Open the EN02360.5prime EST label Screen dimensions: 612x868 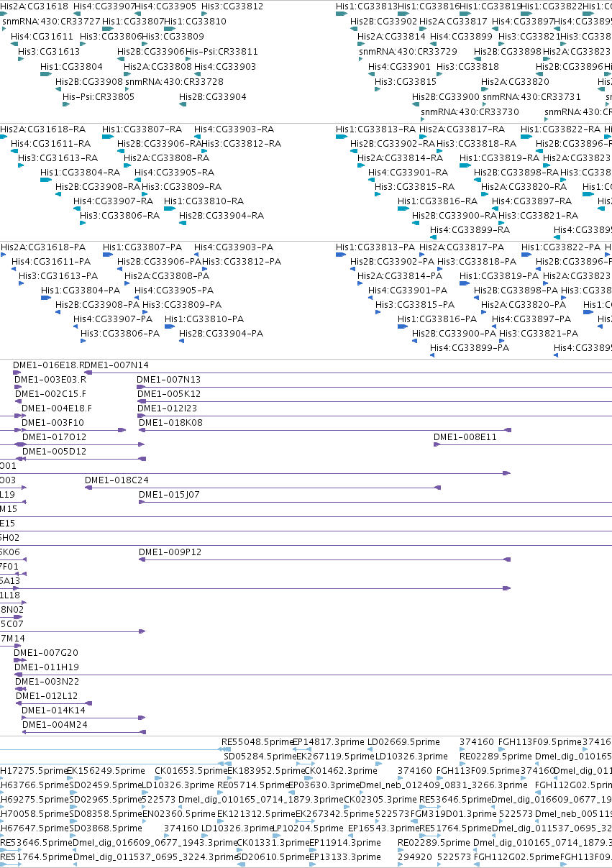(x=178, y=814)
